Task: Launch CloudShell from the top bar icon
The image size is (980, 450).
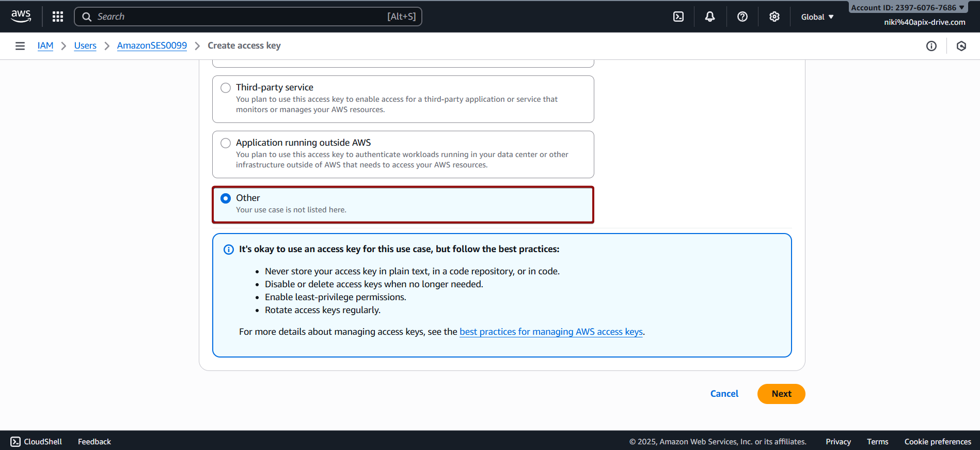Action: [x=678, y=17]
